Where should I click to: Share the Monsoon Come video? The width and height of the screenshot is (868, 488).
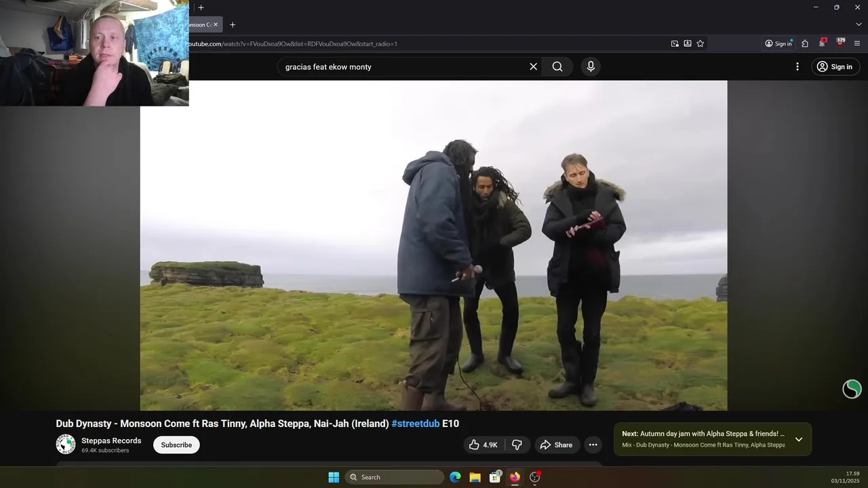pos(556,445)
